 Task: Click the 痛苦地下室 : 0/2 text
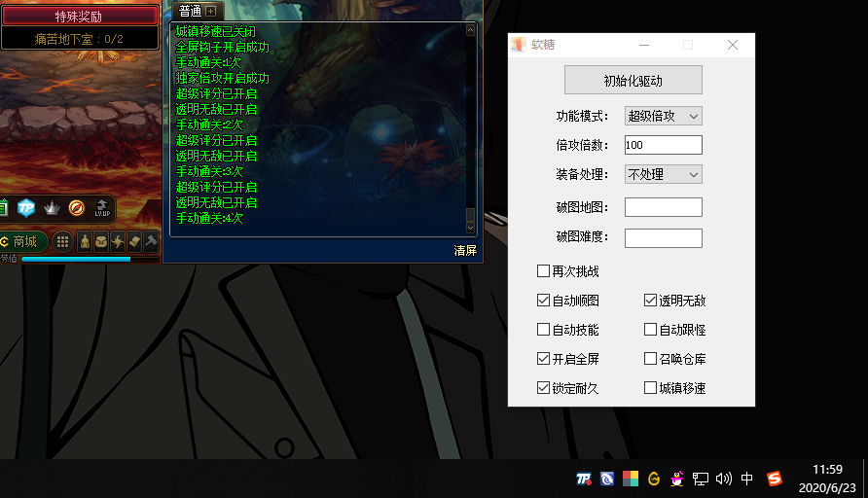point(79,39)
